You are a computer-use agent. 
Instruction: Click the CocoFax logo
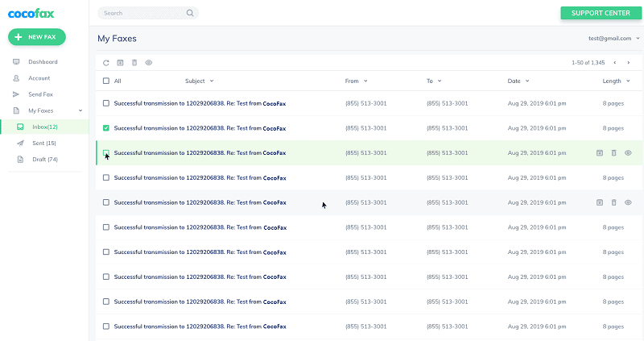31,14
